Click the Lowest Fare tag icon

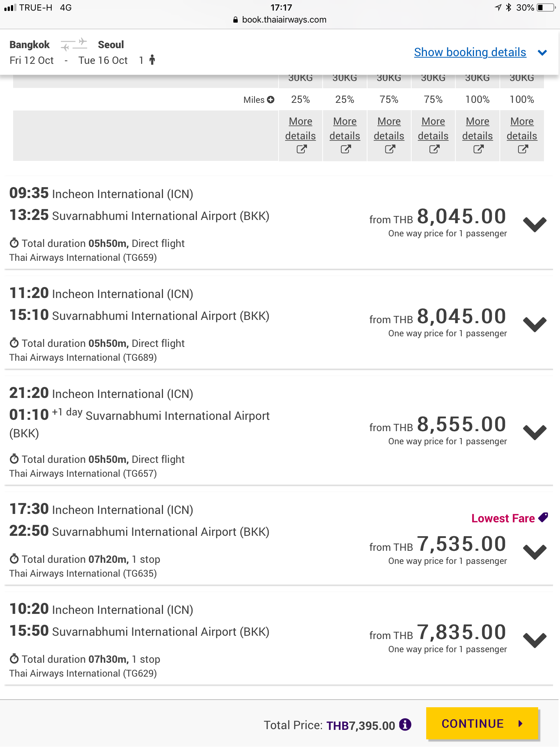pyautogui.click(x=543, y=517)
